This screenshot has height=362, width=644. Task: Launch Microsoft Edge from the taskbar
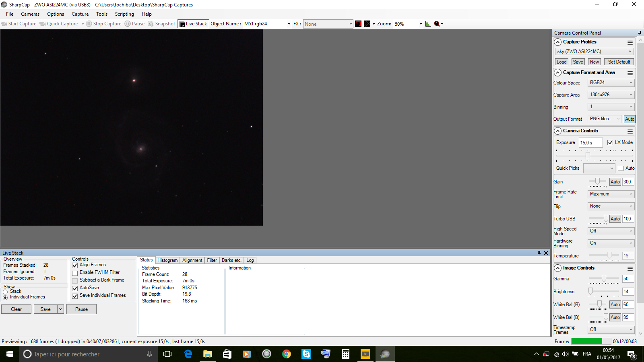188,354
